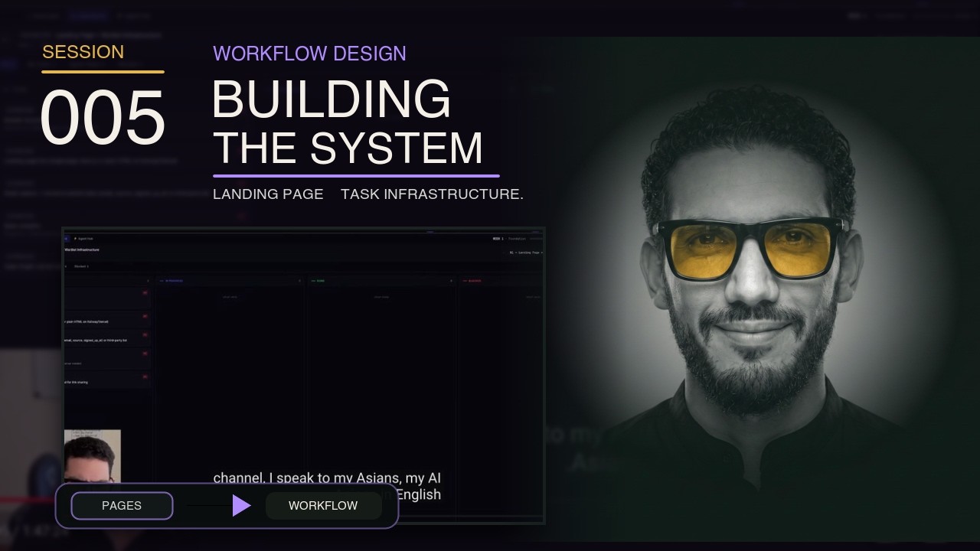
Task: Open the Agent Hub item in embedded app
Action: coord(84,239)
